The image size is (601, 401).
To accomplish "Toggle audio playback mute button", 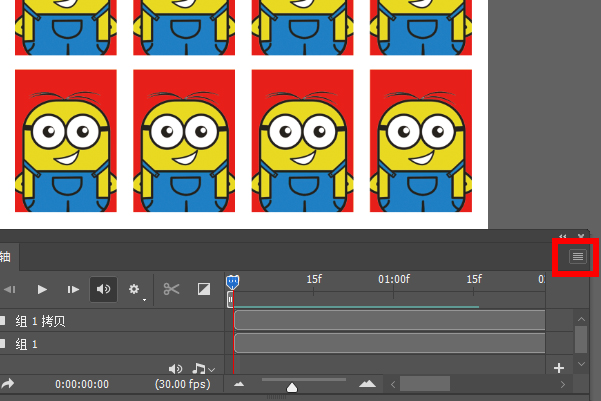I will [103, 289].
